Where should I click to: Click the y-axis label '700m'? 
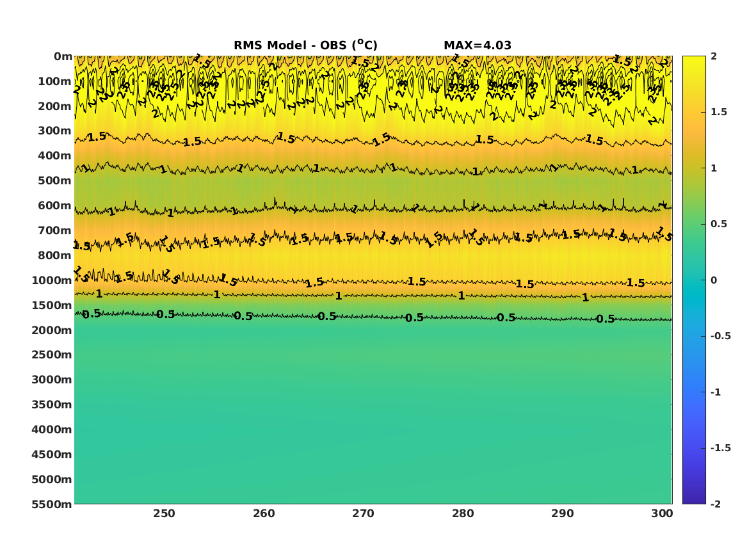pyautogui.click(x=55, y=230)
